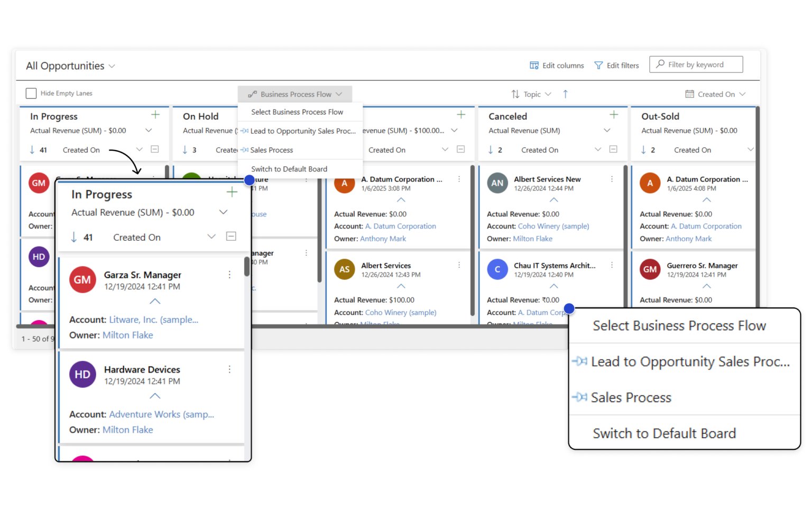The image size is (812, 508).
Task: Open Anthony Mark owner link in Out-Sold lane
Action: click(688, 239)
